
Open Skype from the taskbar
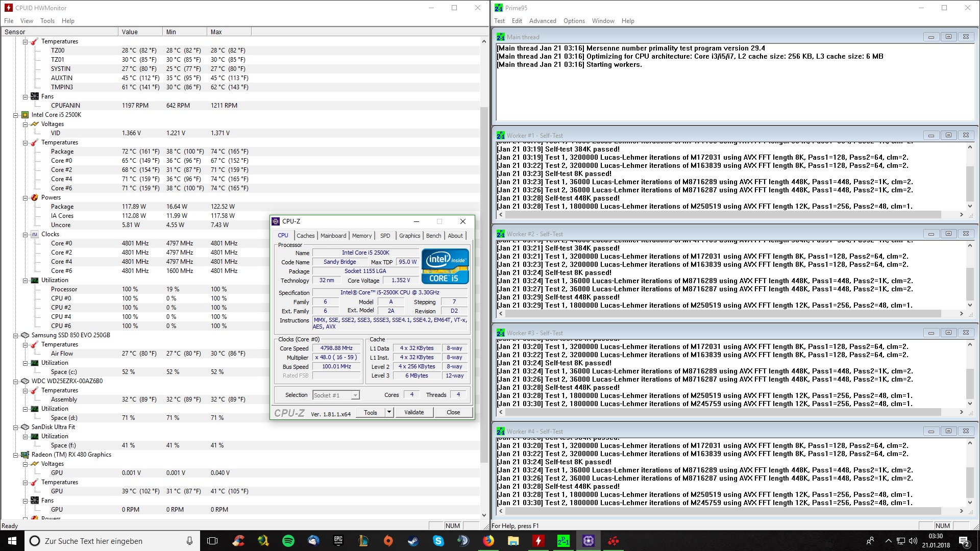click(x=438, y=541)
